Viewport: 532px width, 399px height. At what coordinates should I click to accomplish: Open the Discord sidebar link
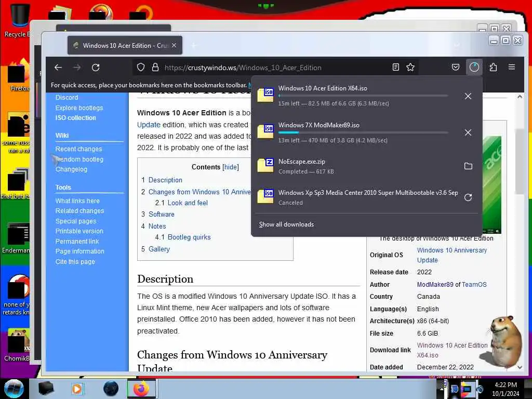point(66,97)
